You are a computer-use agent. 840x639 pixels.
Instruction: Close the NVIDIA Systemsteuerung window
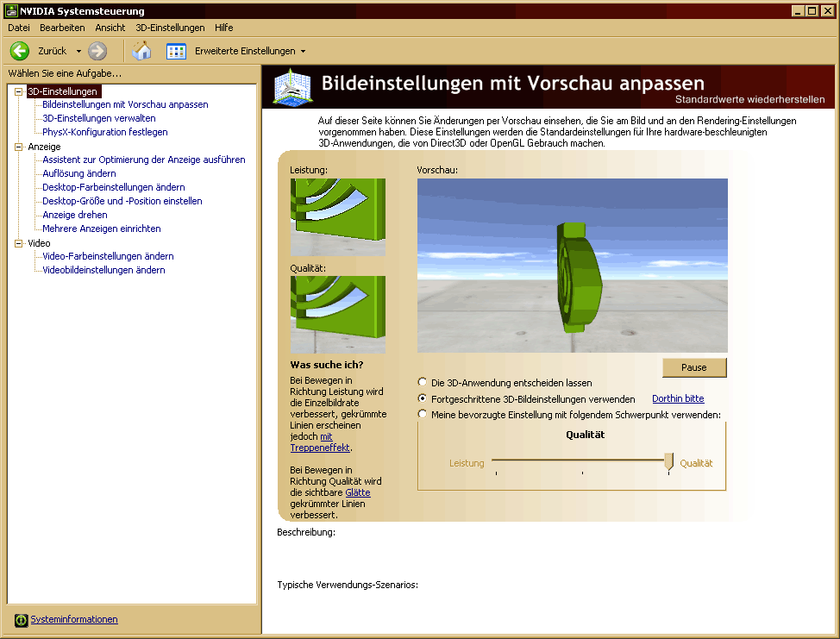(827, 10)
